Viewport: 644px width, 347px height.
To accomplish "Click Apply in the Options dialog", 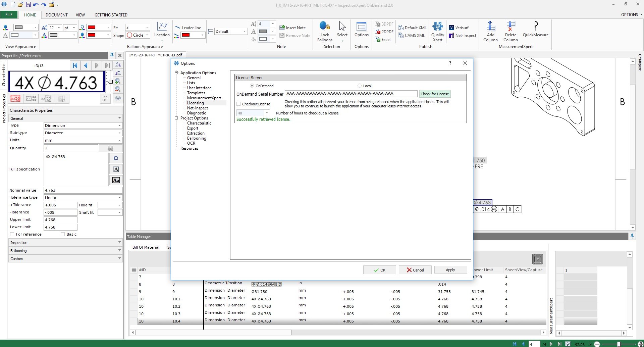I will pos(450,269).
